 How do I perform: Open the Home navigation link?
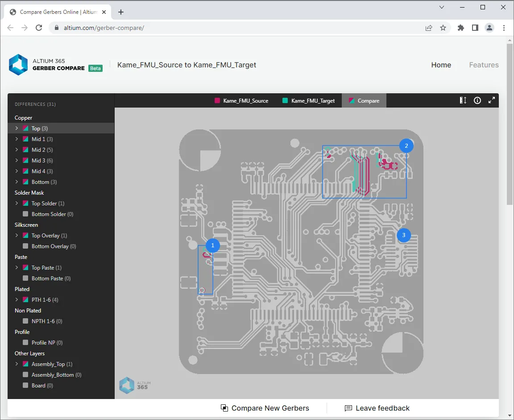(441, 65)
